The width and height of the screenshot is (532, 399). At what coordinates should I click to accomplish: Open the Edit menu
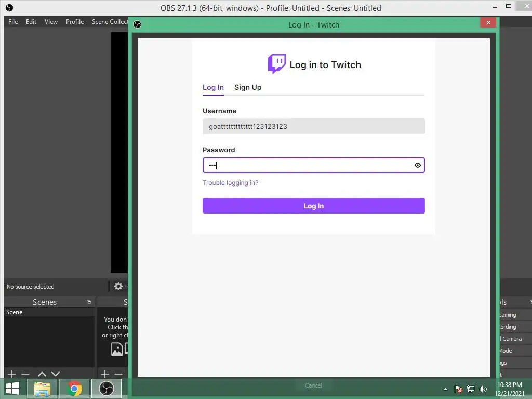tap(31, 22)
